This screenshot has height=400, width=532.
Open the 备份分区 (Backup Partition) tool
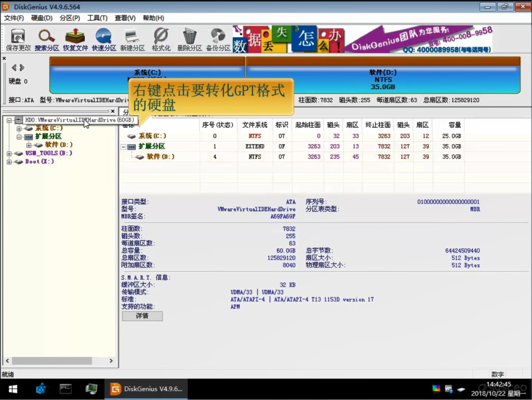pos(218,39)
